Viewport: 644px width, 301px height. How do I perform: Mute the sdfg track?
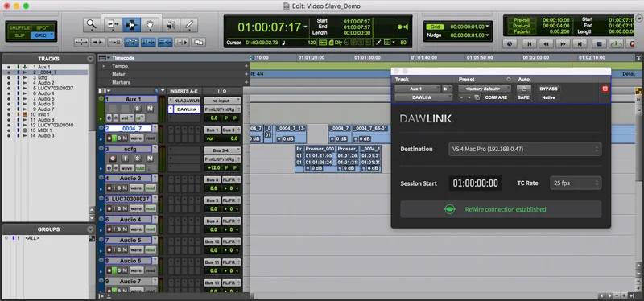click(x=150, y=158)
